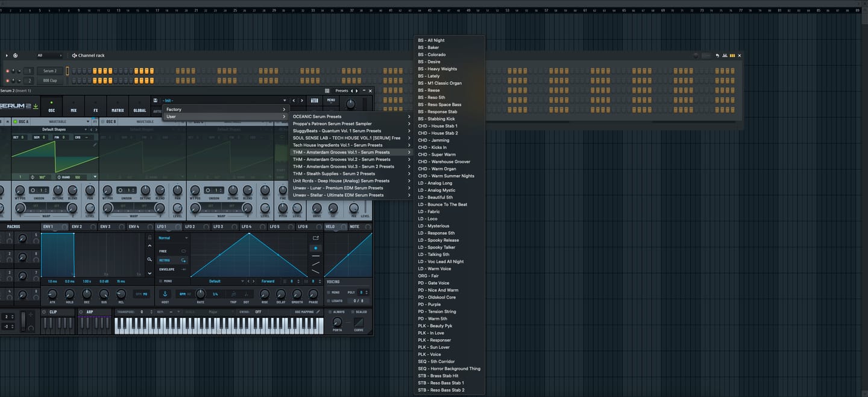Open the Default LFO shape dropdown
The width and height of the screenshot is (868, 397).
click(217, 281)
